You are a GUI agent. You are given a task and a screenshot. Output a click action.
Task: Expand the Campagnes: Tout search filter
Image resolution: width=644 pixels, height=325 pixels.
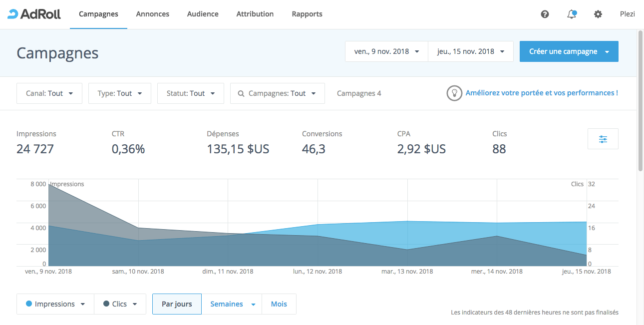(x=278, y=93)
